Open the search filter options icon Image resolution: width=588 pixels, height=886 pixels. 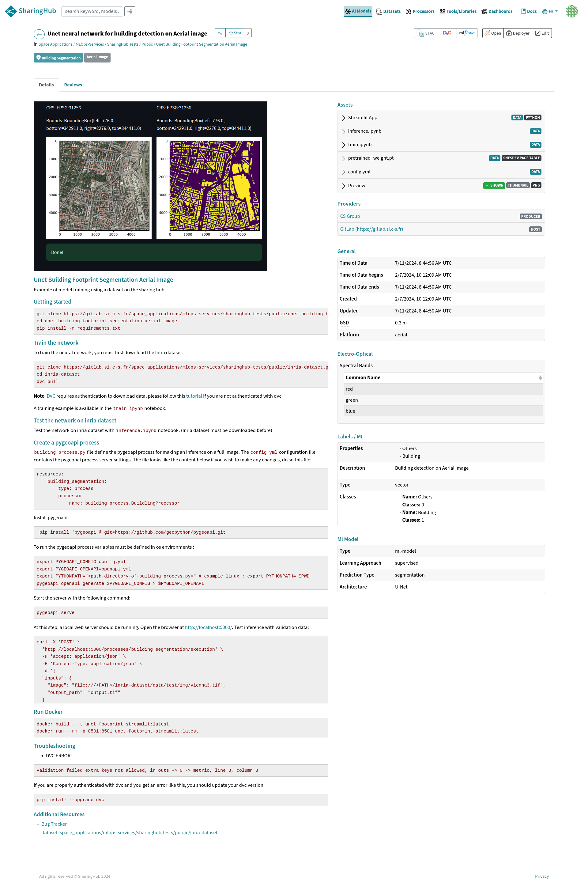click(x=130, y=11)
